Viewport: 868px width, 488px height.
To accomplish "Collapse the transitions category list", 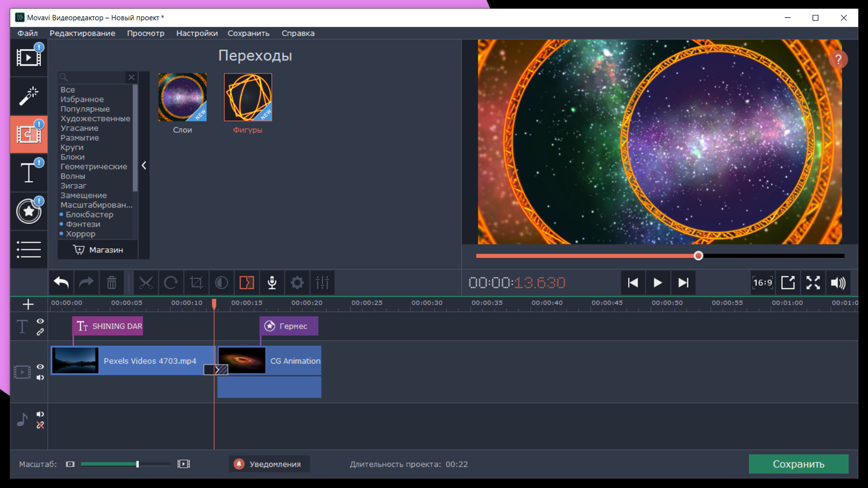I will (144, 165).
